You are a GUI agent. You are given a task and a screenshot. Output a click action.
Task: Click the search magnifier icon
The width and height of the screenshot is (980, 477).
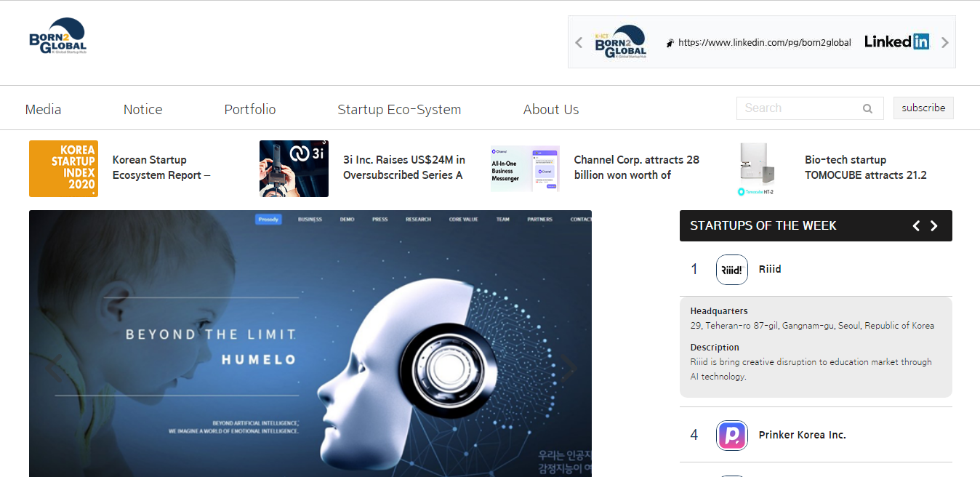867,108
